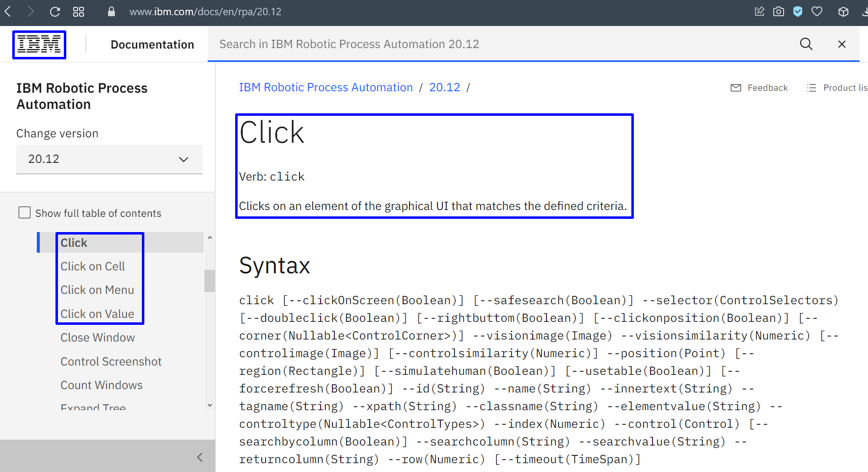Click the Click page title
The height and width of the screenshot is (472, 868).
pyautogui.click(x=271, y=132)
